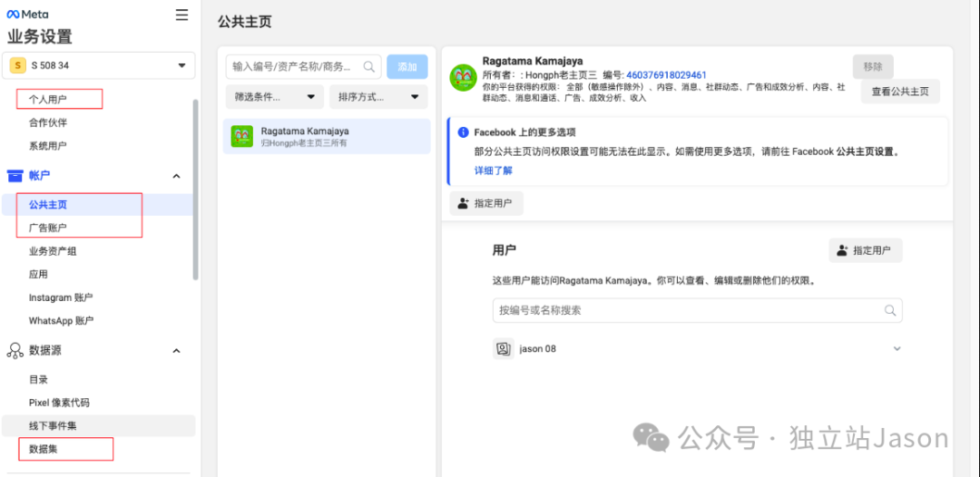980x477 pixels.
Task: Focus the asset search field 输入编号/资产名称
Action: point(303,66)
